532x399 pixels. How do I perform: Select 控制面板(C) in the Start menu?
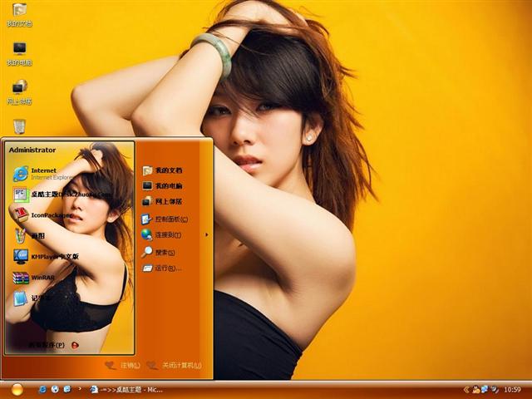pos(166,219)
